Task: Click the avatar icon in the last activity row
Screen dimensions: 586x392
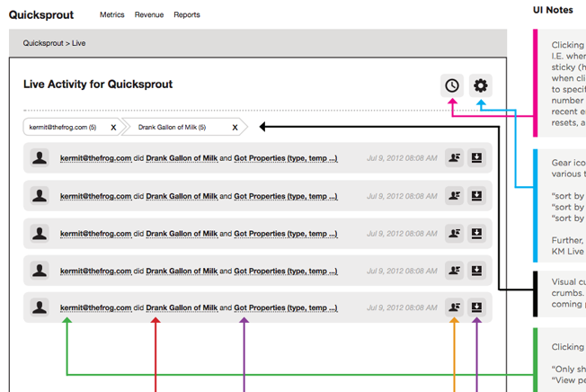Action: pyautogui.click(x=40, y=307)
